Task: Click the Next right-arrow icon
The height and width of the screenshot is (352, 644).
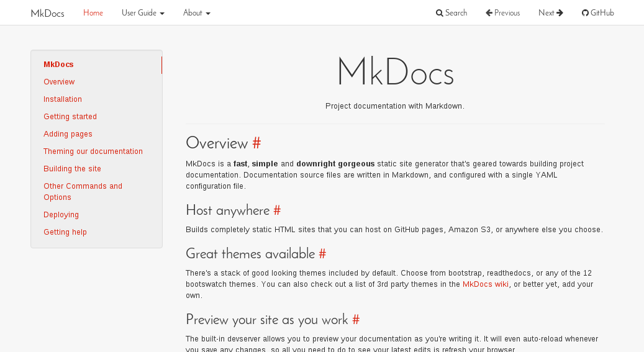Action: pyautogui.click(x=560, y=13)
